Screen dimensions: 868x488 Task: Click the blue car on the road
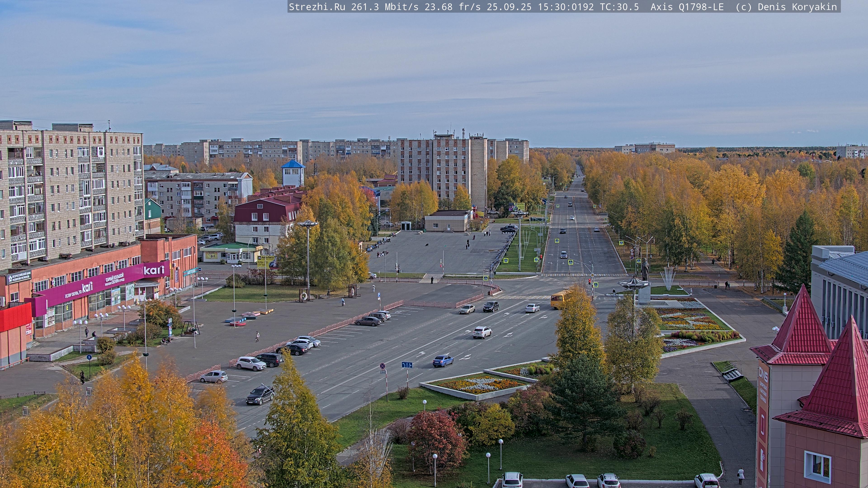click(443, 361)
